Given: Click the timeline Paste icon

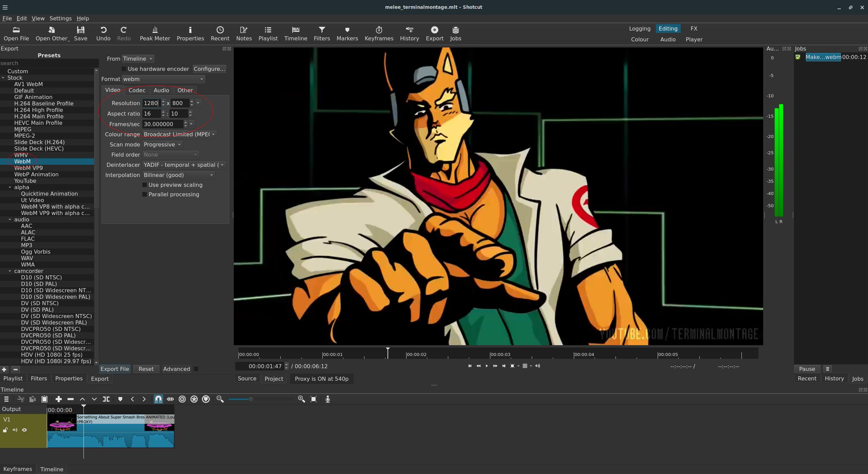Looking at the screenshot, I should tap(44, 399).
